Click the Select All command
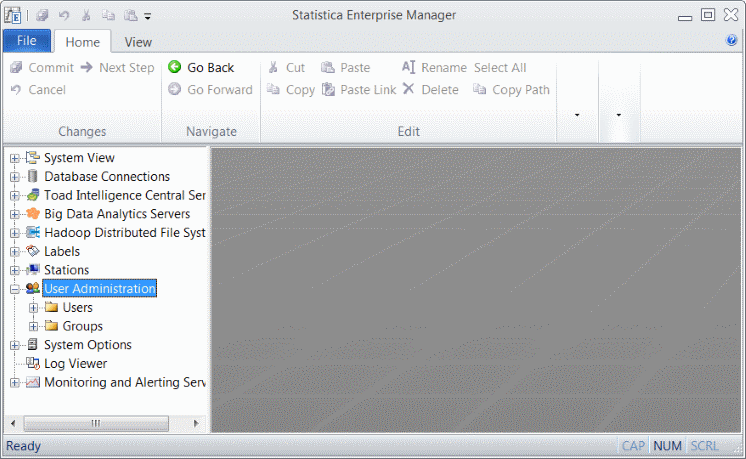The image size is (746, 459). click(x=500, y=68)
